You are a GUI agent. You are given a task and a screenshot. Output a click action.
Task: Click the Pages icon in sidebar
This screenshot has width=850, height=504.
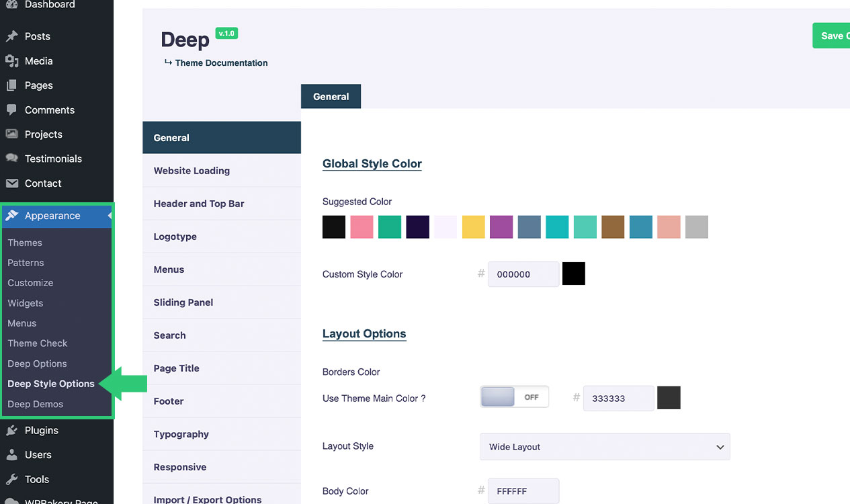click(x=11, y=85)
